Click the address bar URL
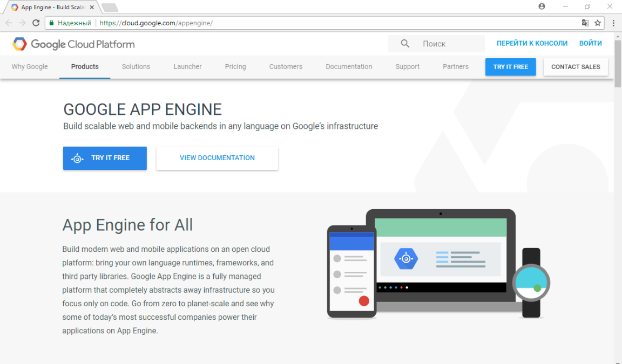The width and height of the screenshot is (622, 364). [x=156, y=23]
